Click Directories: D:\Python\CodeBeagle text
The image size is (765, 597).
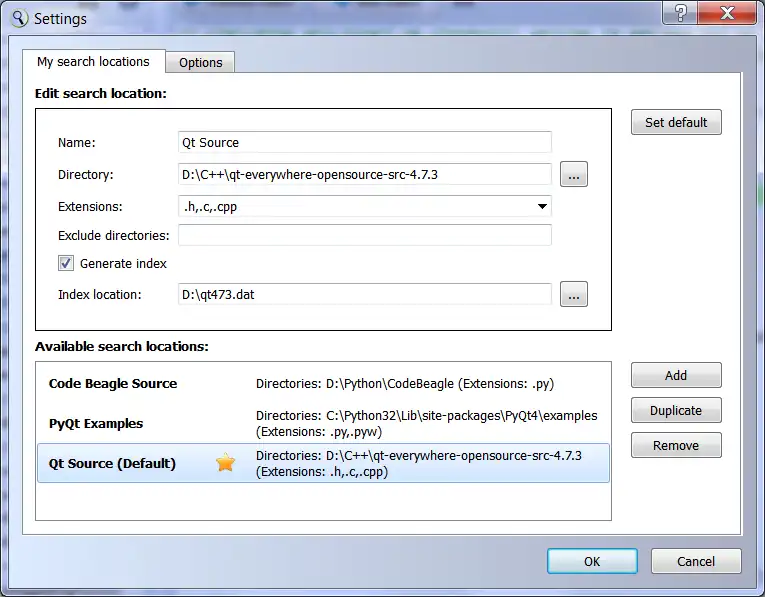(405, 384)
